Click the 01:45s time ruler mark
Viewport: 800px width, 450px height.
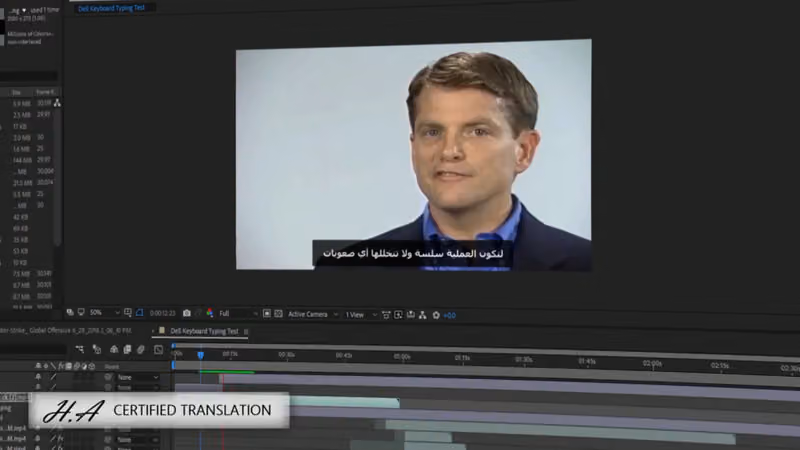[x=587, y=361]
